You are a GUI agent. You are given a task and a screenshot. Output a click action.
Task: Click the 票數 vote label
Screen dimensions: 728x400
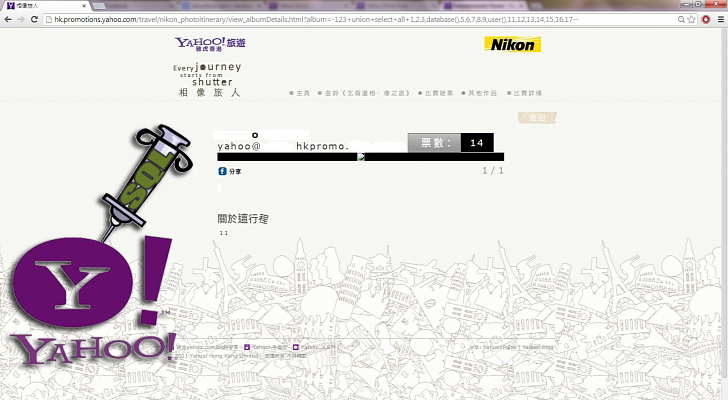(435, 143)
